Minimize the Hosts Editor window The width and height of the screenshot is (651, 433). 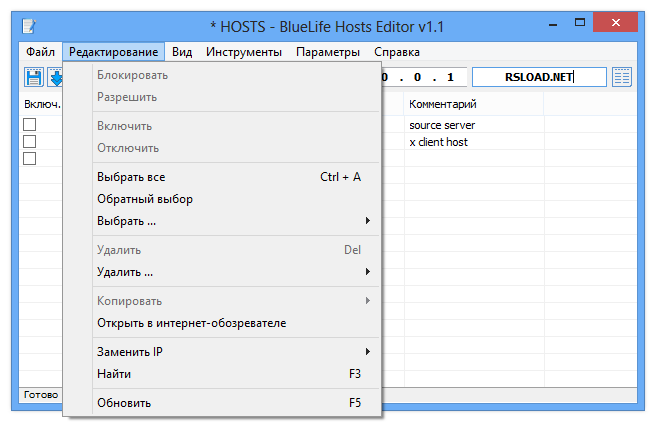click(553, 23)
